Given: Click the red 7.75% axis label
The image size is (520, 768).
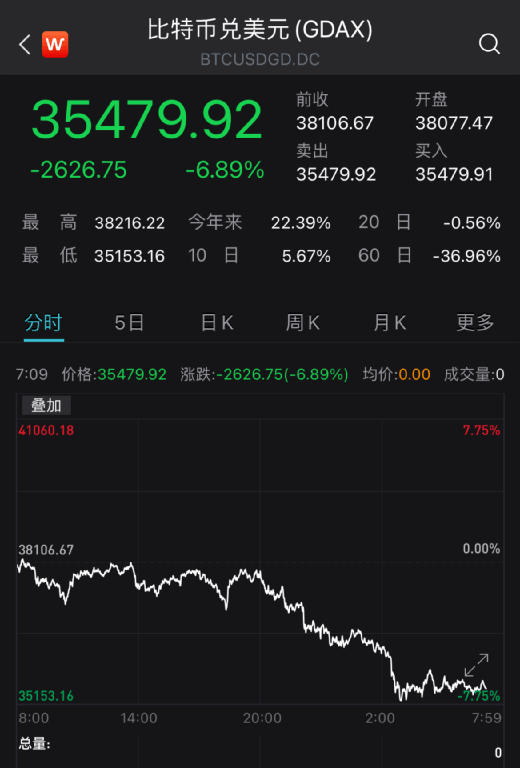Looking at the screenshot, I should (x=482, y=431).
